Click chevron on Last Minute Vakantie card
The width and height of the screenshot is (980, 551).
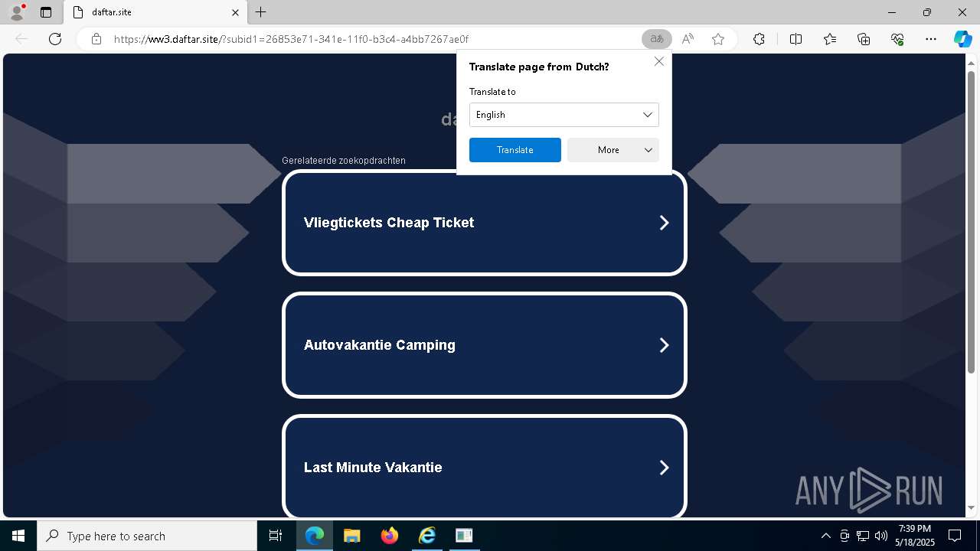pos(664,468)
